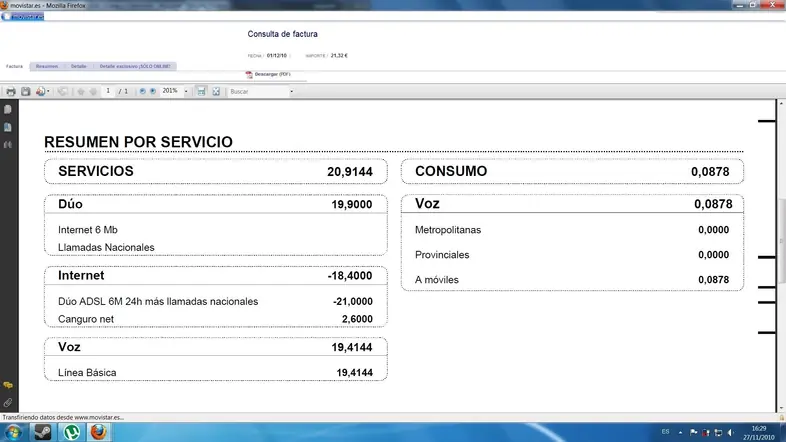Screen dimensions: 786x442
Task: Click the PDF vertical scrollbar thumb
Action: coord(781,241)
